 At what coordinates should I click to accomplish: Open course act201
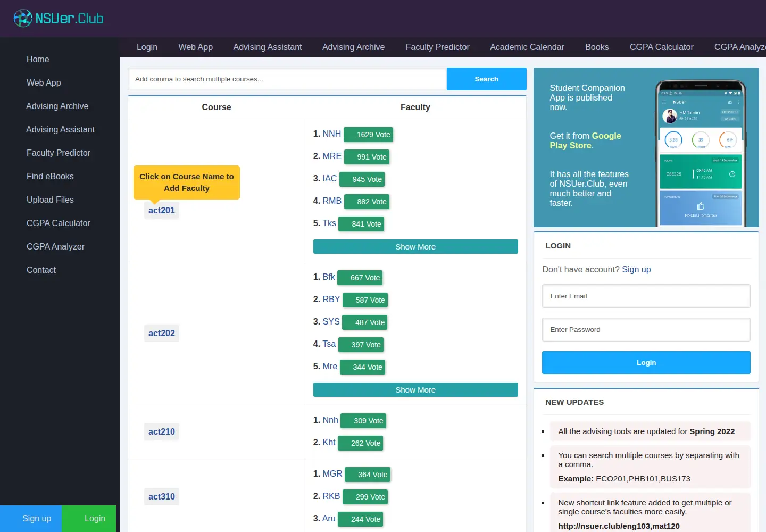162,210
